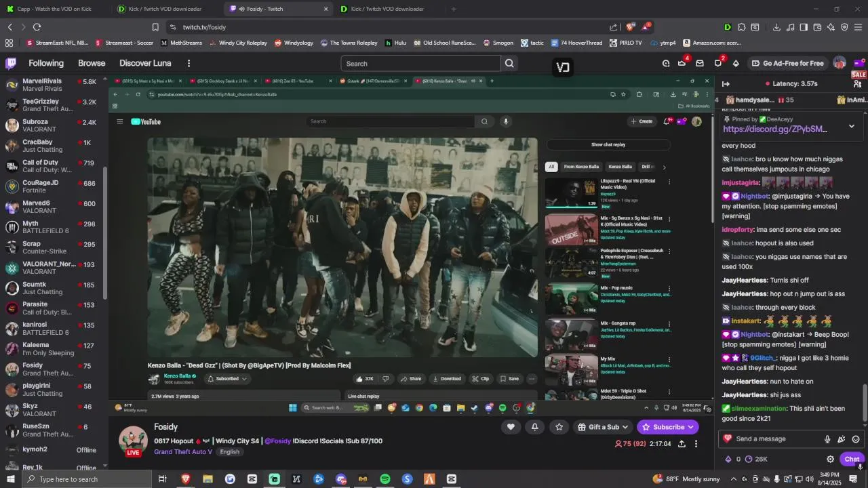Open a new browser tab with plus button
The height and width of the screenshot is (488, 868).
(x=454, y=9)
